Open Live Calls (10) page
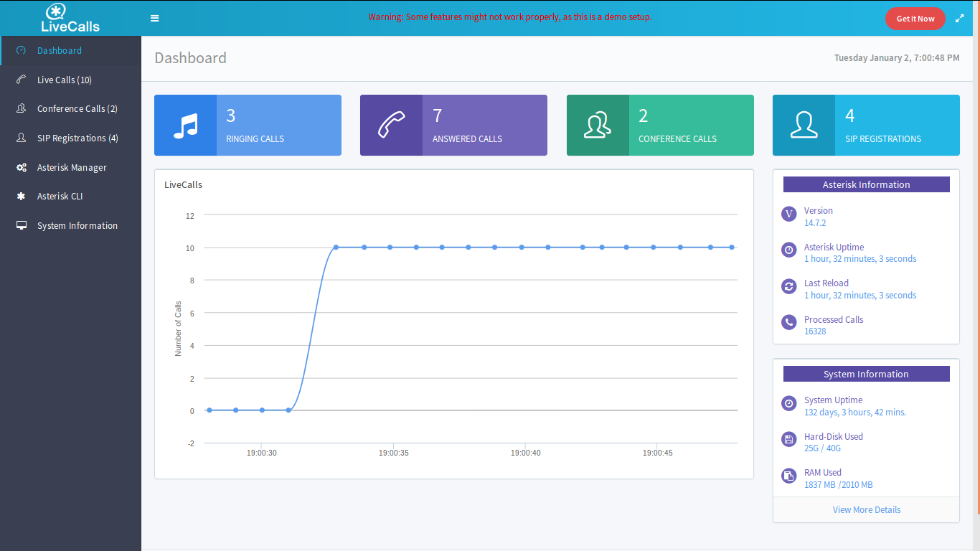The image size is (980, 551). (71, 80)
